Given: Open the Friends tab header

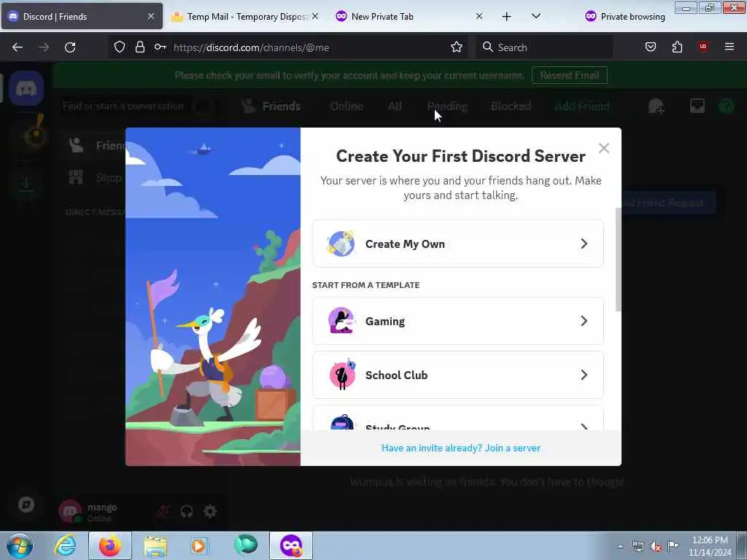Looking at the screenshot, I should point(271,106).
